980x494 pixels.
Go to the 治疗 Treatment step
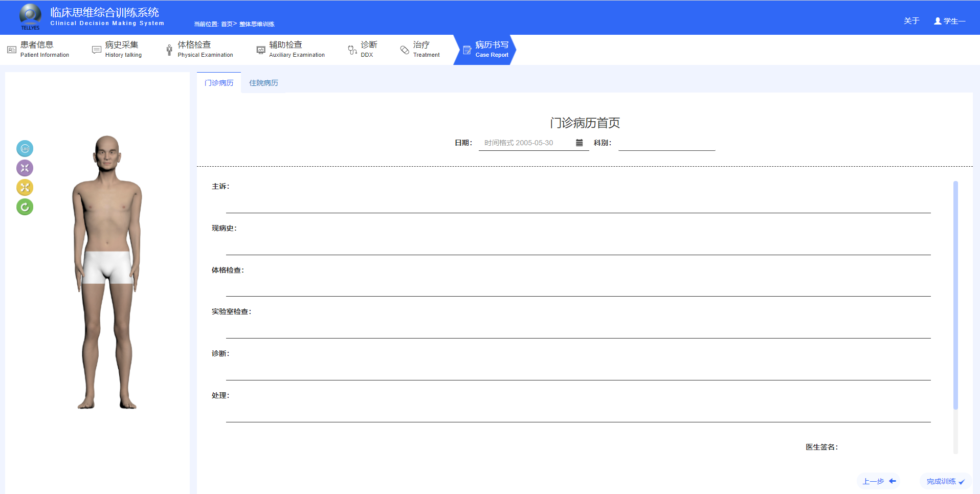pyautogui.click(x=420, y=50)
